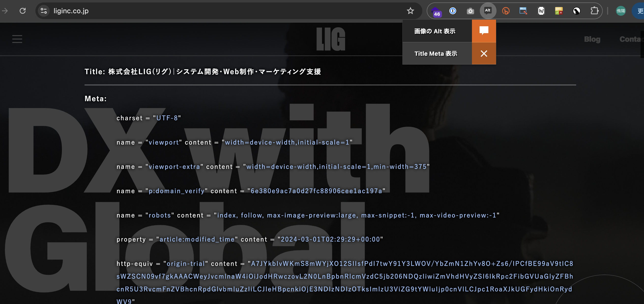
Task: Bookmark this page with the star icon
Action: pos(410,11)
